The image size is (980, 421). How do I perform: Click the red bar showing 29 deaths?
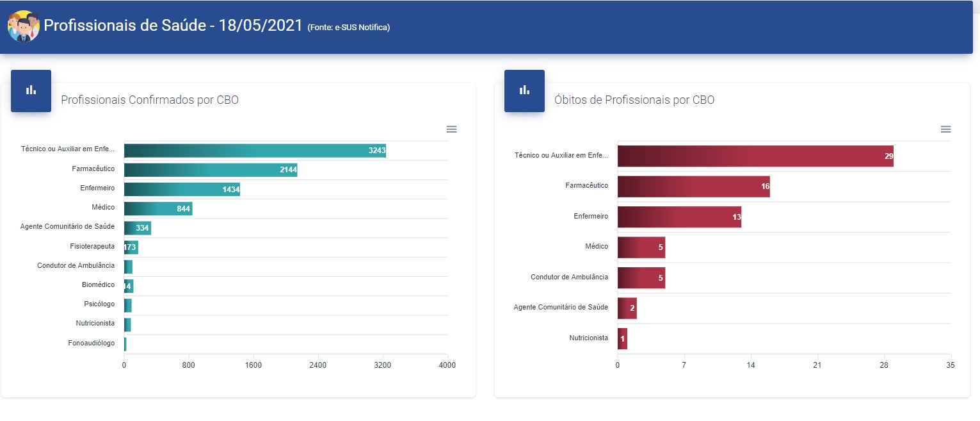(755, 156)
